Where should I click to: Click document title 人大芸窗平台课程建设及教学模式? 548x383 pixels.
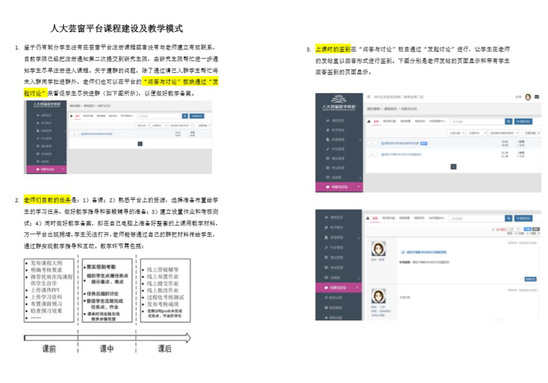[117, 28]
